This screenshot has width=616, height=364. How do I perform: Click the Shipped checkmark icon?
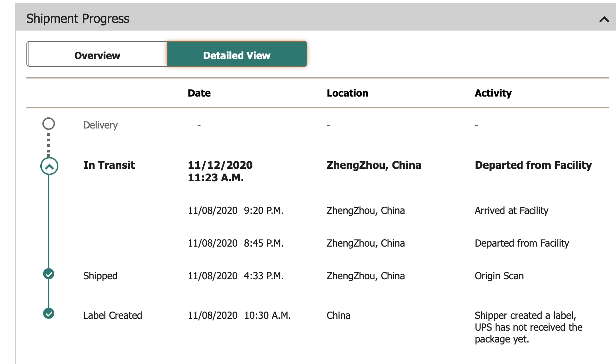coord(49,274)
